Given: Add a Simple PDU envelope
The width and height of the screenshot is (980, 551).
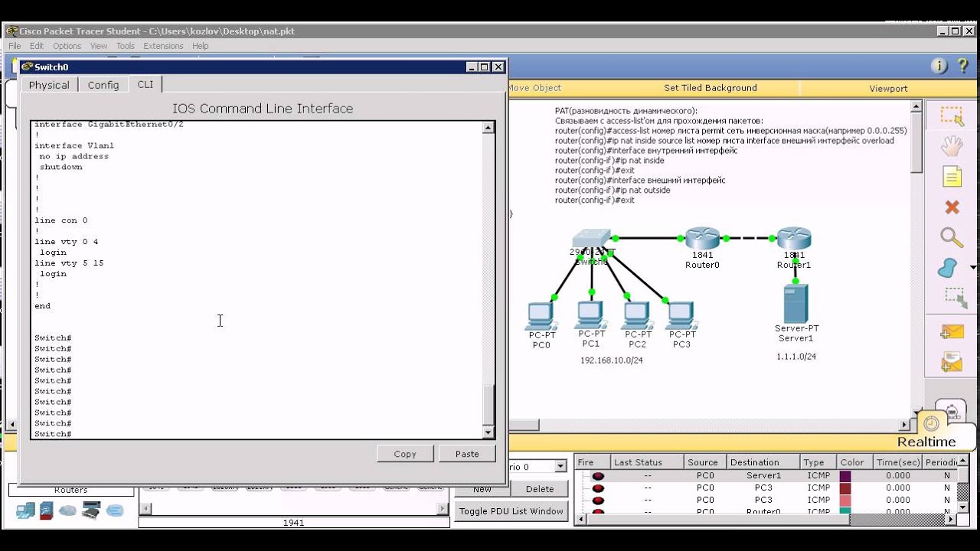Looking at the screenshot, I should point(952,331).
